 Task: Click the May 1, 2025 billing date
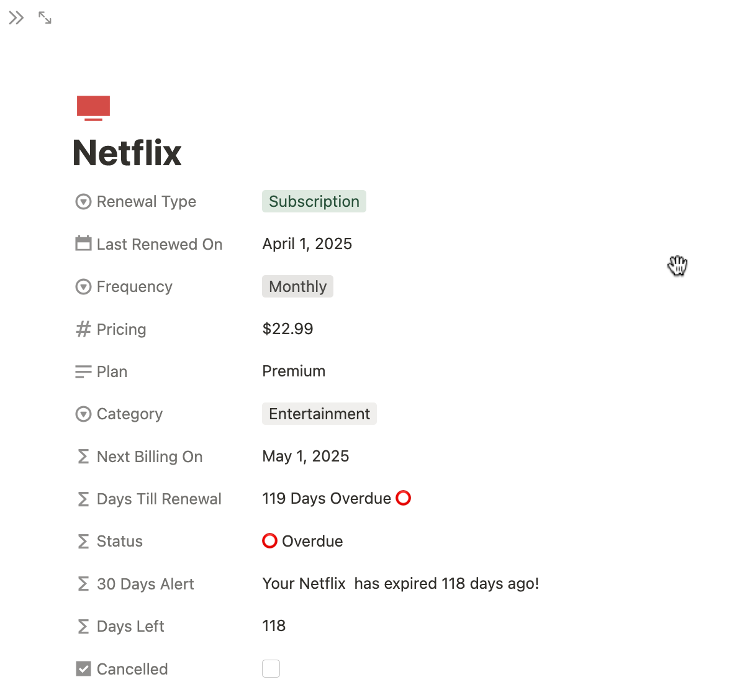point(305,456)
